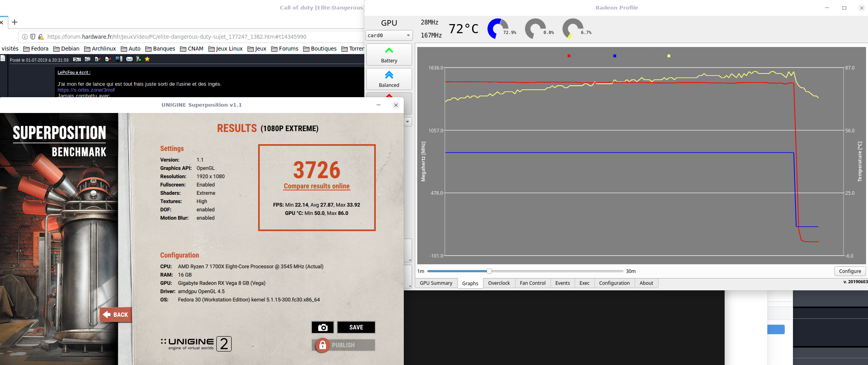Save the Superposition benchmark results

356,327
